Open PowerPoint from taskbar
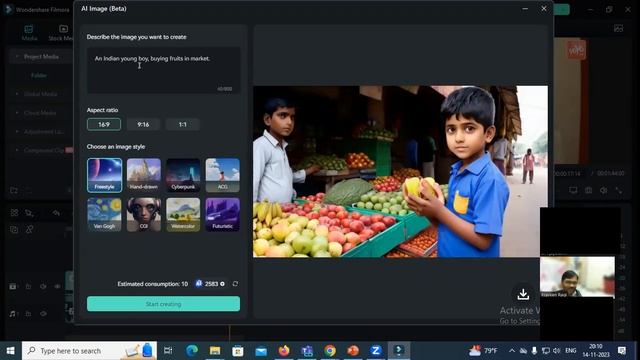The height and width of the screenshot is (360, 640). [x=353, y=351]
